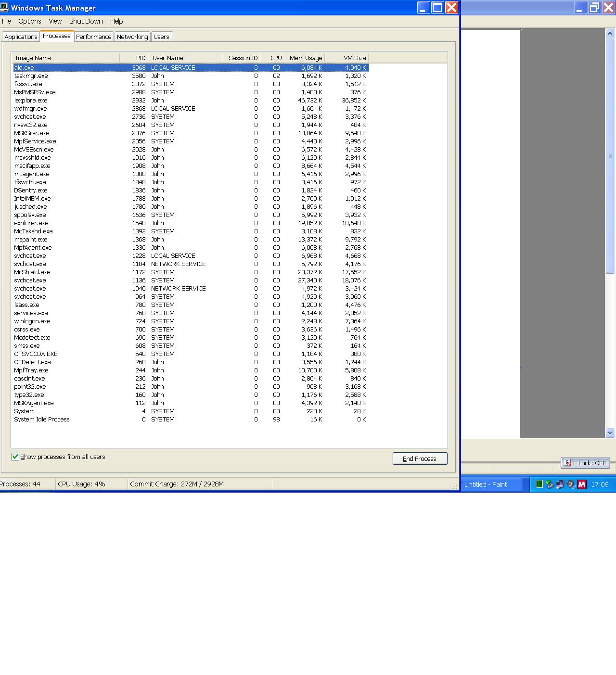Screen dimensions: 616x675
Task: Select the MsPMSPSv.exe process
Action: [x=191, y=92]
